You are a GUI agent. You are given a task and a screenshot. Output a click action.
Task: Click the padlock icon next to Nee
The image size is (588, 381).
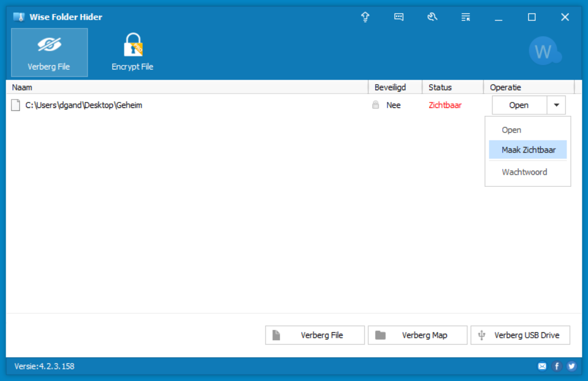click(375, 104)
